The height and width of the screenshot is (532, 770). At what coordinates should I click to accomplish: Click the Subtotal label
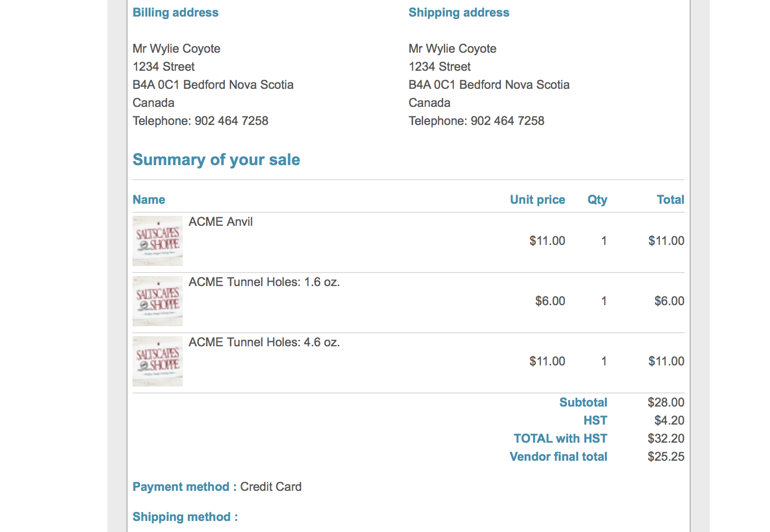tap(583, 403)
